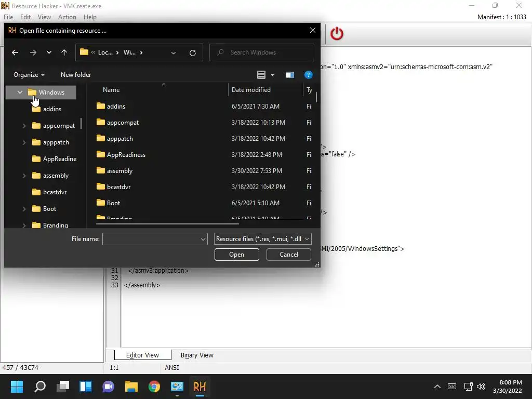Click the Search Windows field
Screen dimensions: 532x399
coord(262,52)
